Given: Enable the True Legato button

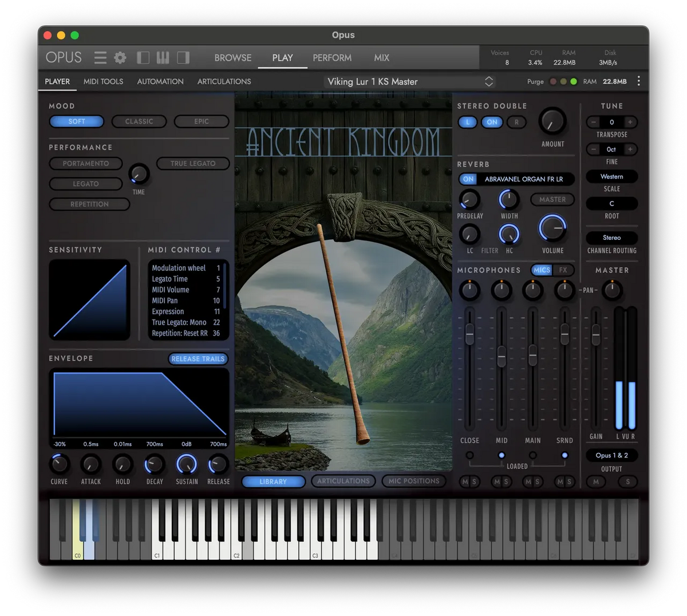Looking at the screenshot, I should coord(193,163).
